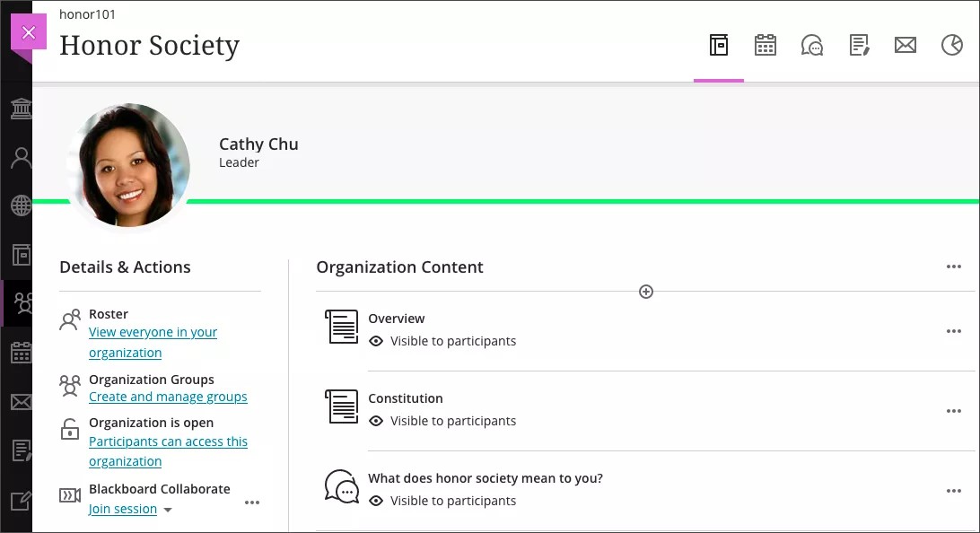
Task: Click the plus icon to add organization content
Action: [x=645, y=291]
